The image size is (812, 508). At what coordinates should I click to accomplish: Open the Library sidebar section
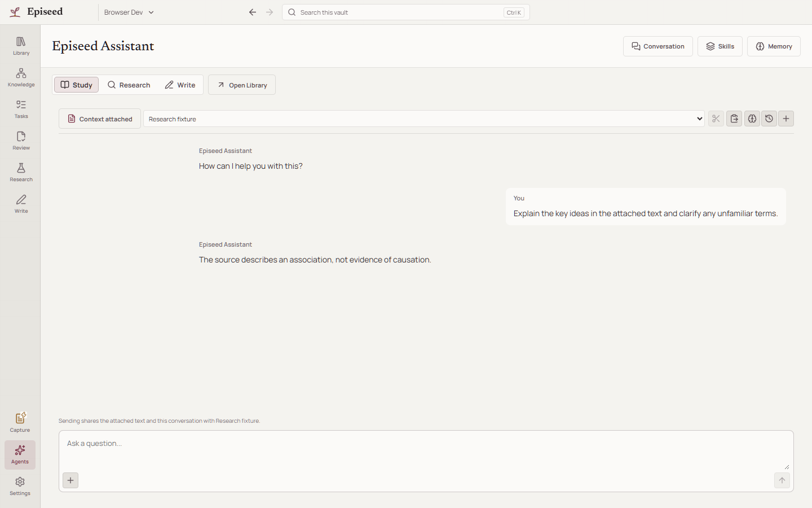click(x=21, y=46)
